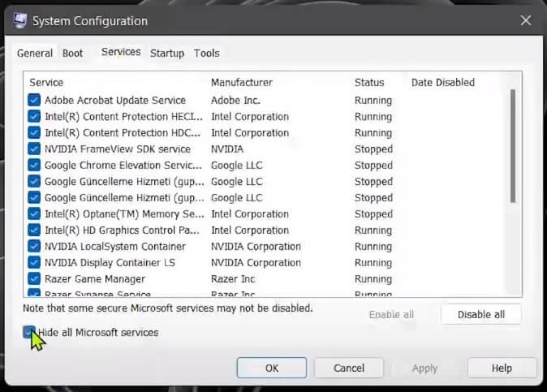Image resolution: width=547 pixels, height=392 pixels.
Task: Click the System Configuration title bar icon
Action: point(20,20)
